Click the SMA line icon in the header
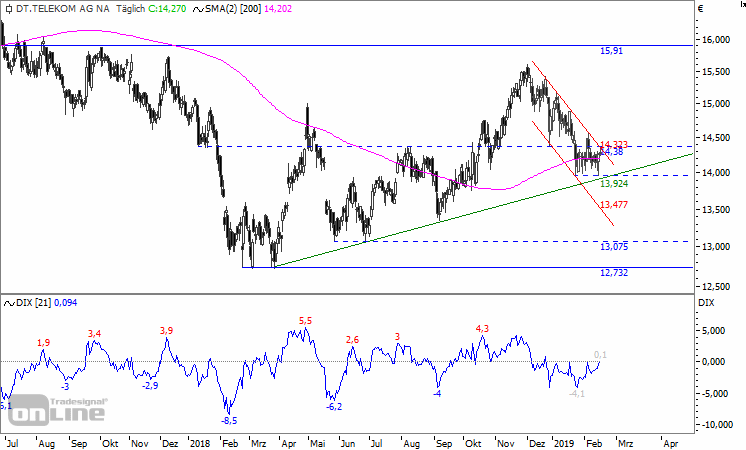The height and width of the screenshot is (450, 746). [x=198, y=9]
